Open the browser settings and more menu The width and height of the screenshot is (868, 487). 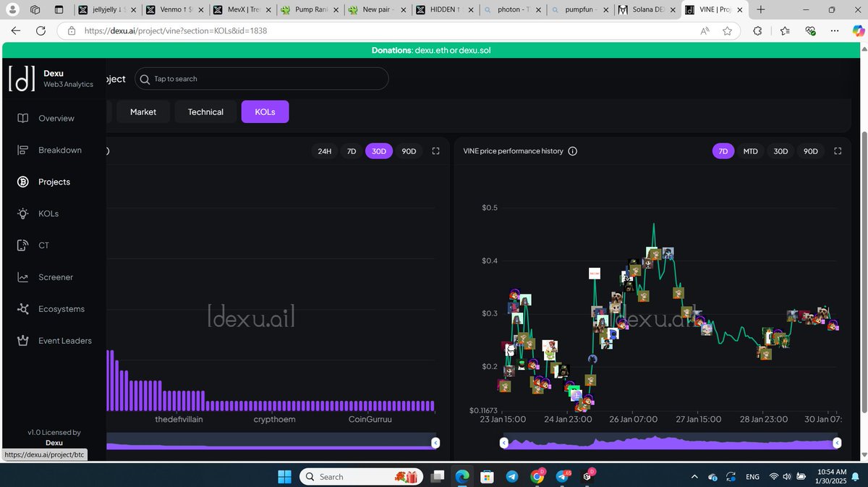835,31
